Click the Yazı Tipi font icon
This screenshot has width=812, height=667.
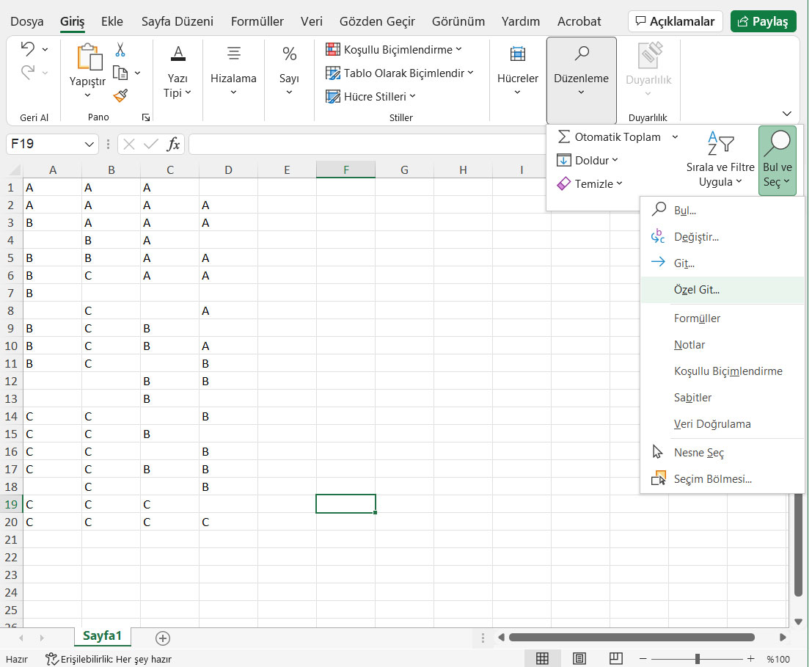pyautogui.click(x=178, y=54)
